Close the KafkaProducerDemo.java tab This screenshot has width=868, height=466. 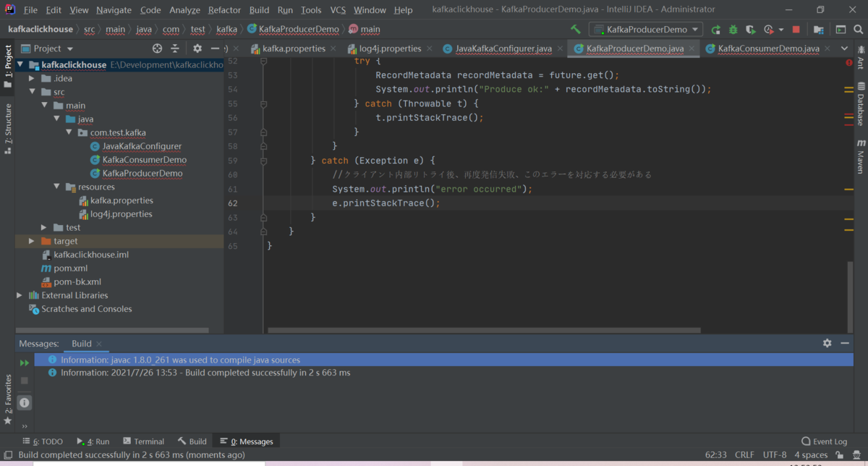click(692, 48)
